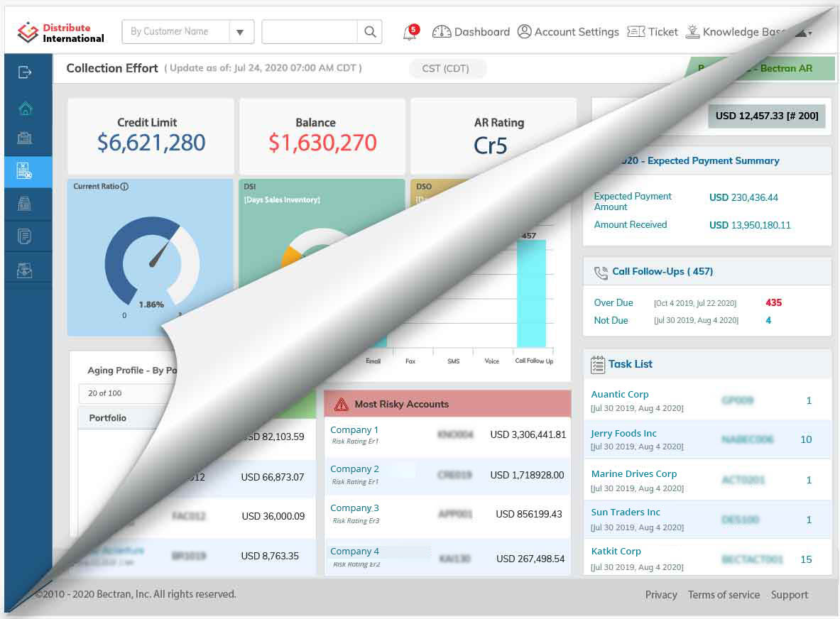Click the Distribute International logo
840x619 pixels.
(x=60, y=33)
